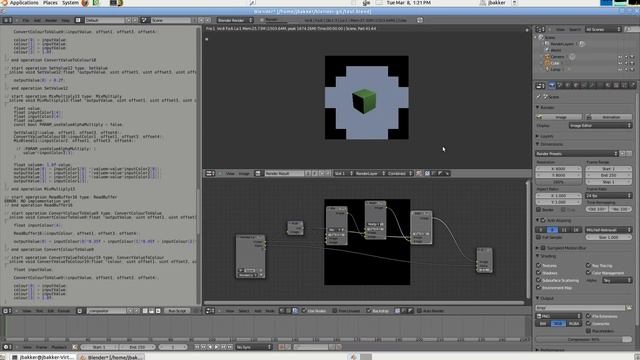640x360 pixels.
Task: Open the PNG file format dropdown
Action: click(558, 316)
